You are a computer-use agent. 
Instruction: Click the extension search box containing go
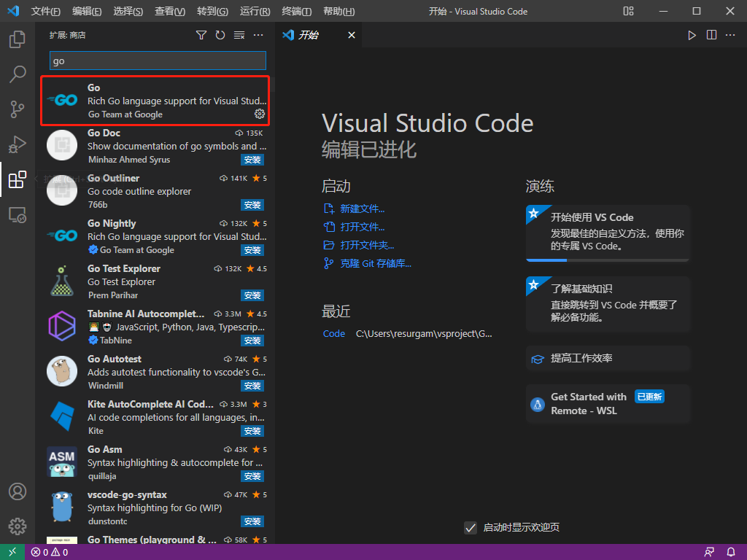tap(158, 61)
